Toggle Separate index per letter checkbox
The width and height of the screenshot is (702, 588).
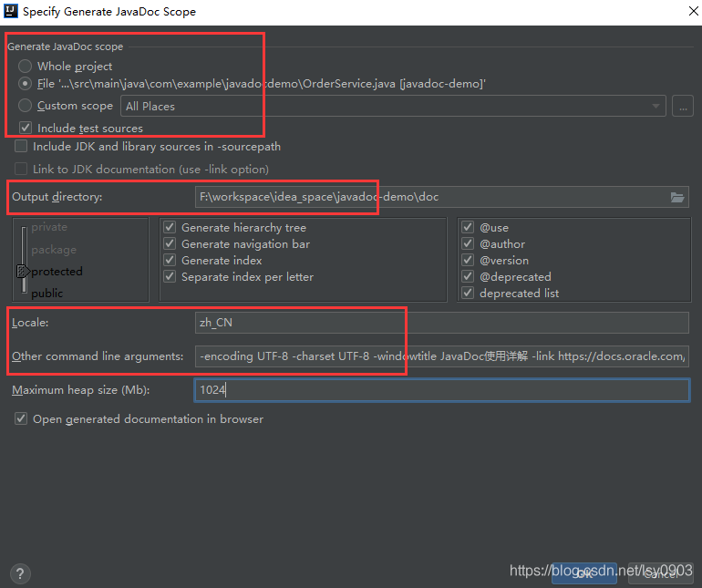170,277
